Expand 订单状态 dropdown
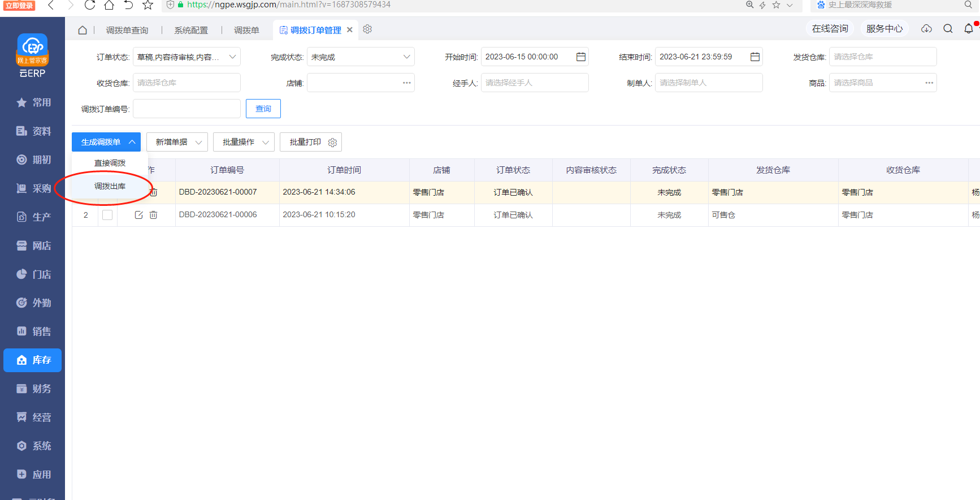980x500 pixels. [x=232, y=57]
